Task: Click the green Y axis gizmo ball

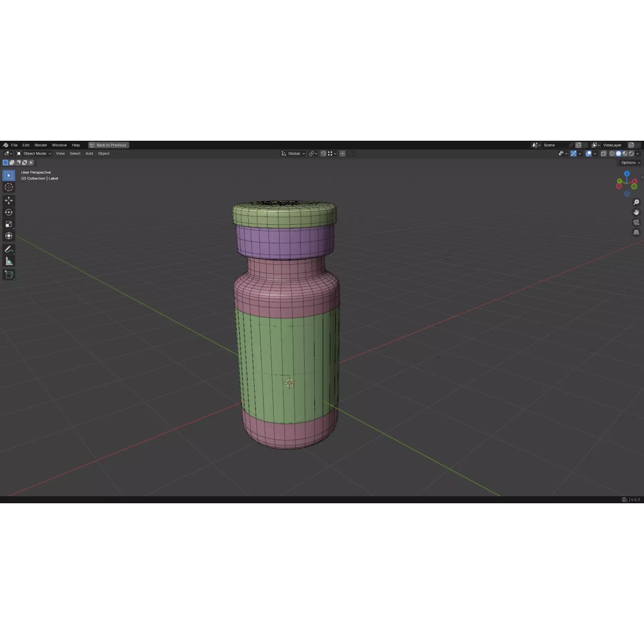Action: pyautogui.click(x=620, y=181)
